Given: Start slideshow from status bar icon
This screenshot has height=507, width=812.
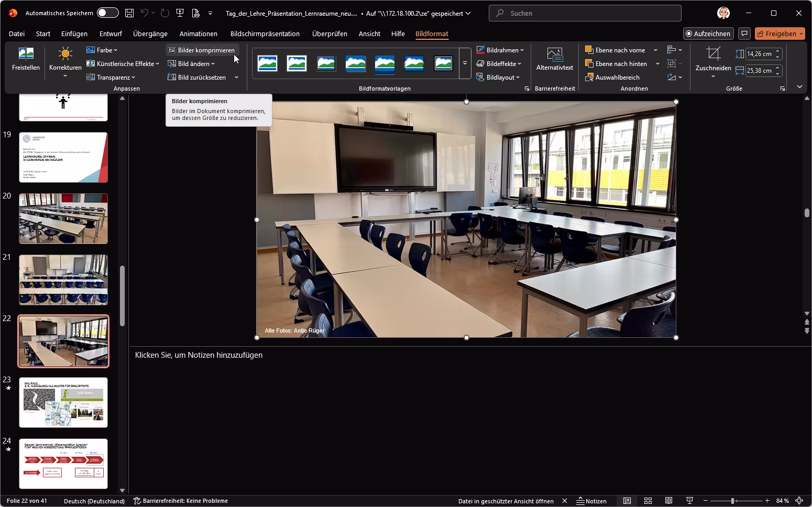Looking at the screenshot, I should 690,501.
